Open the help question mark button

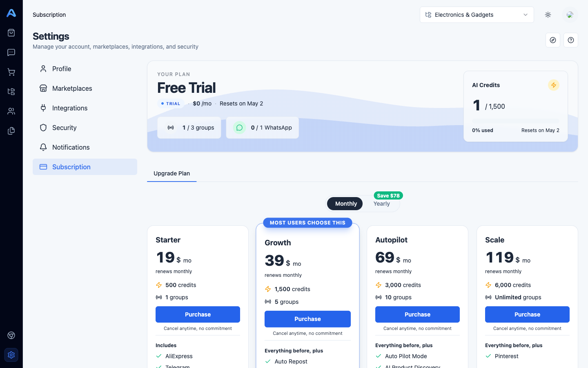tap(570, 40)
